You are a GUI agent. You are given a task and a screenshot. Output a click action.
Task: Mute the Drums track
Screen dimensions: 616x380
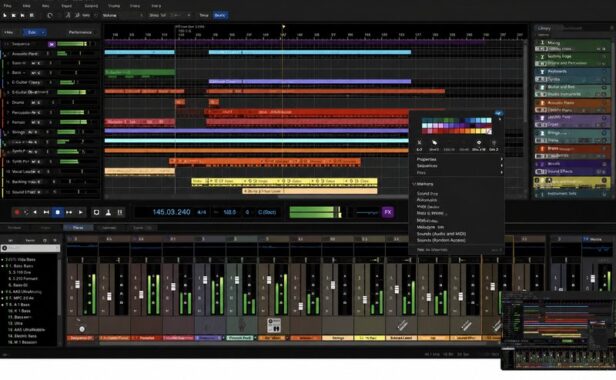click(x=33, y=103)
